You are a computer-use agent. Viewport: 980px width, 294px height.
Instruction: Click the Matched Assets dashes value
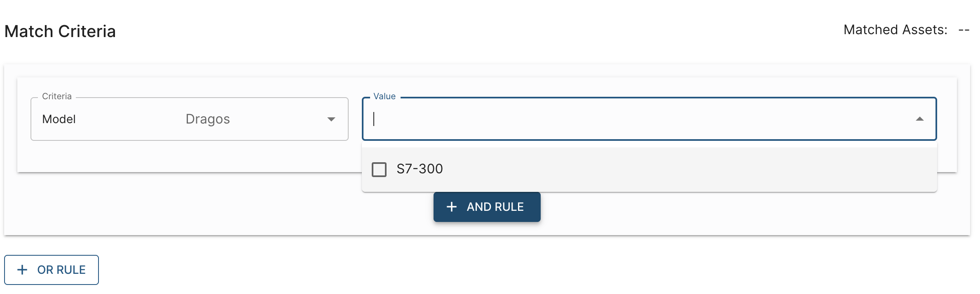point(964,30)
